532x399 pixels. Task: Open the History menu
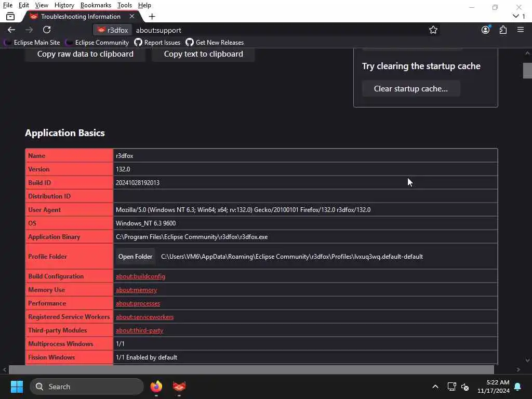pyautogui.click(x=64, y=5)
